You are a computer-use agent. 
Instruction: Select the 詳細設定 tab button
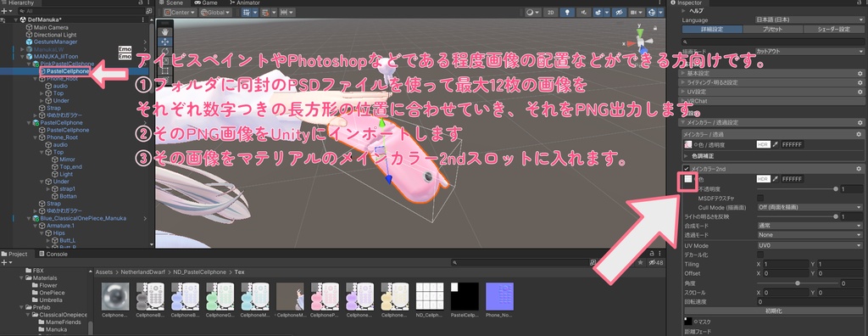pos(712,30)
